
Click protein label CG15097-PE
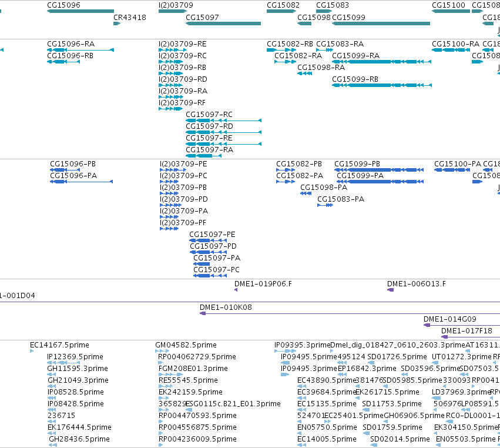212,235
